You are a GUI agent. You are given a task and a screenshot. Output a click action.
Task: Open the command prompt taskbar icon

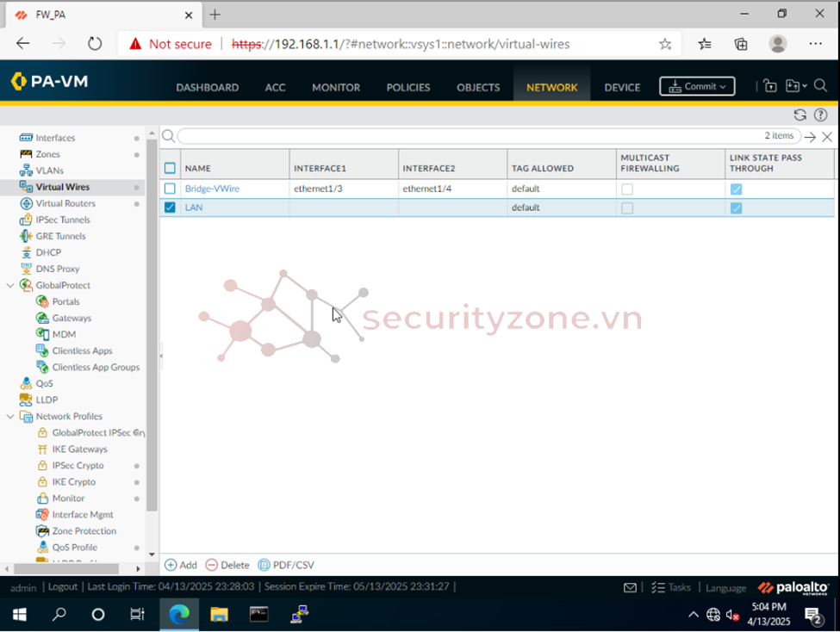pos(258,614)
